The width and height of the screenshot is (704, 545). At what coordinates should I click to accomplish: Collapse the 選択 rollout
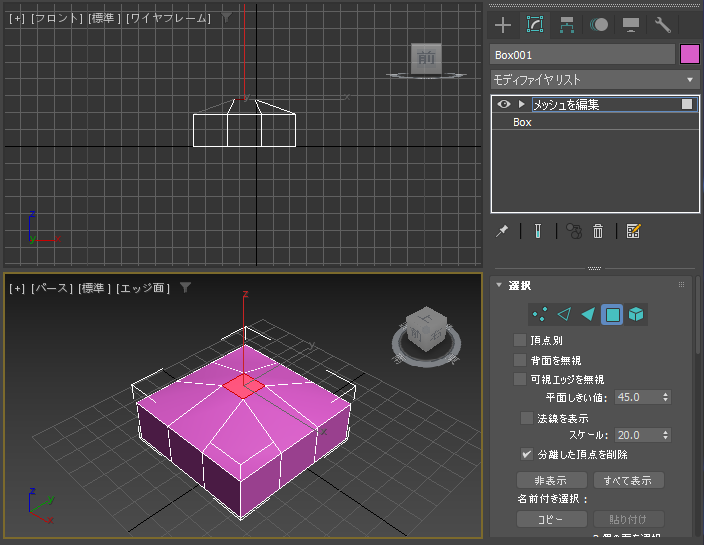499,285
